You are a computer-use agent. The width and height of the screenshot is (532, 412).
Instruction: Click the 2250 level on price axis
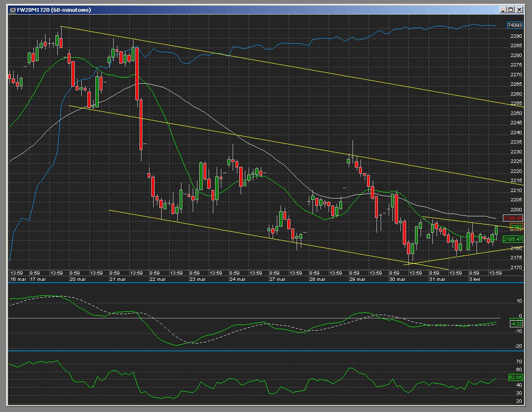(516, 113)
